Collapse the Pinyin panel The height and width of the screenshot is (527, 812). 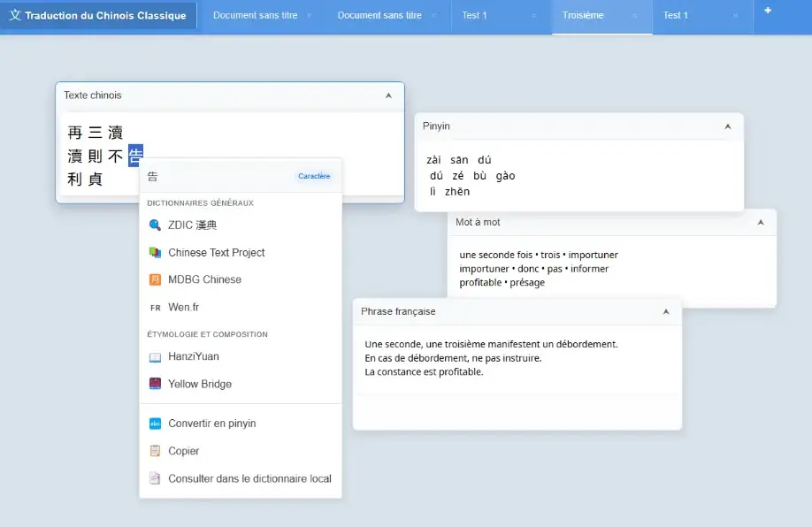[727, 126]
